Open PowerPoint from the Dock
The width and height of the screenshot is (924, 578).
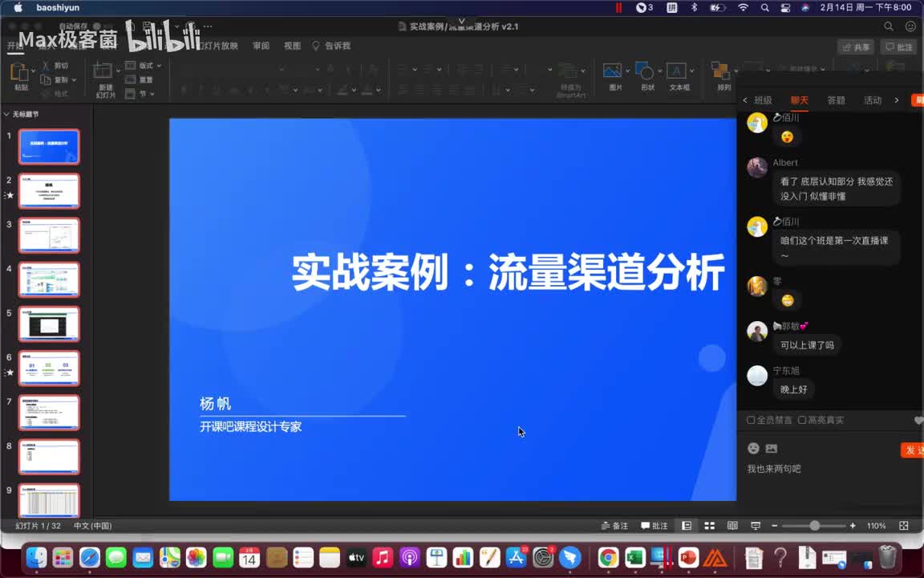(x=687, y=557)
